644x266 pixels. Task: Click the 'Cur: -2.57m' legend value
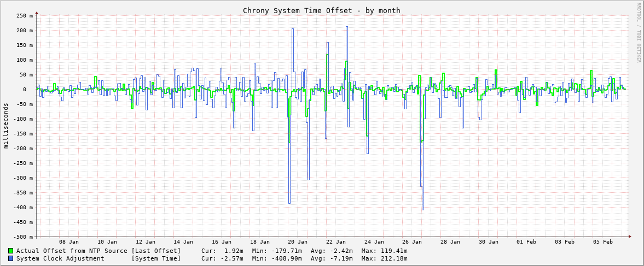click(x=222, y=258)
